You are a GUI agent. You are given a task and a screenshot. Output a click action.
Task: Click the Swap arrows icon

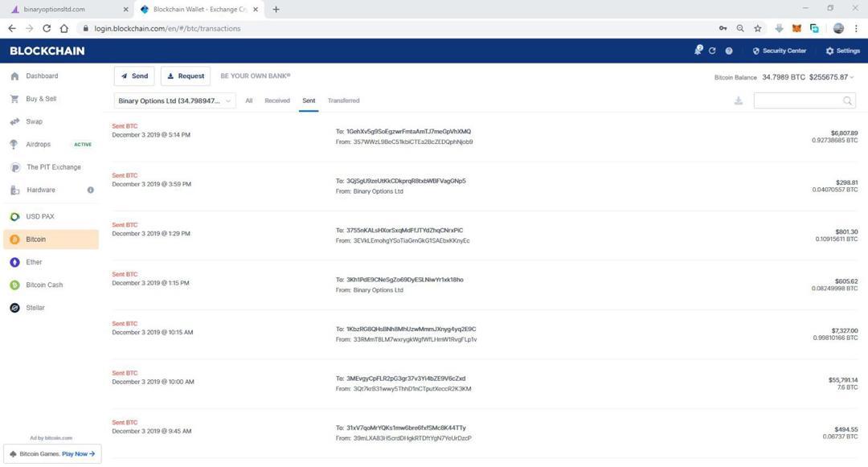[14, 121]
